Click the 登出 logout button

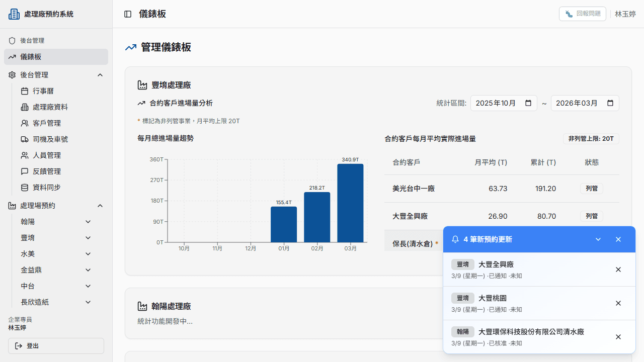coord(56,346)
